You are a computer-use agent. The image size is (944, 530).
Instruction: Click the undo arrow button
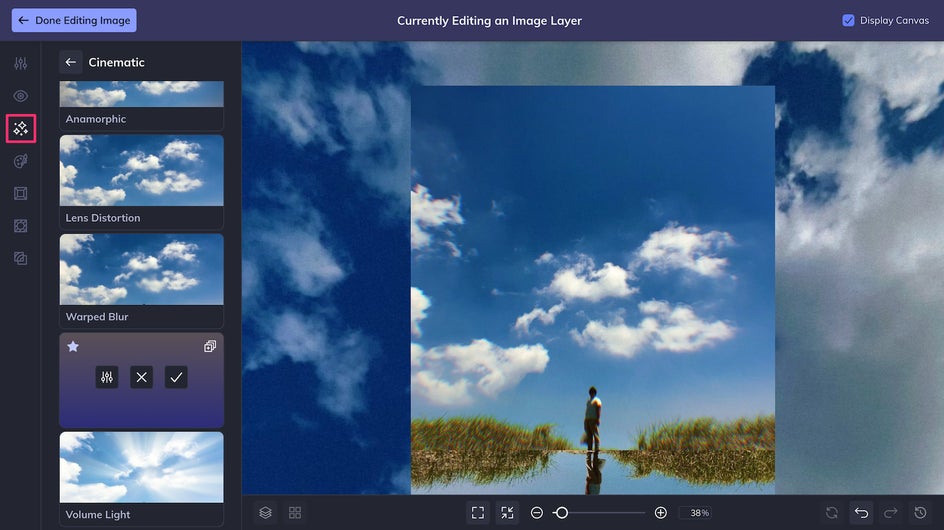(x=862, y=513)
